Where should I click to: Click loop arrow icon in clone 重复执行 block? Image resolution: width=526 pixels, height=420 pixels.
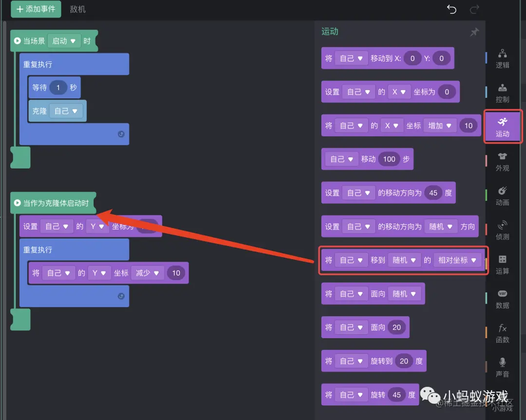point(121,296)
